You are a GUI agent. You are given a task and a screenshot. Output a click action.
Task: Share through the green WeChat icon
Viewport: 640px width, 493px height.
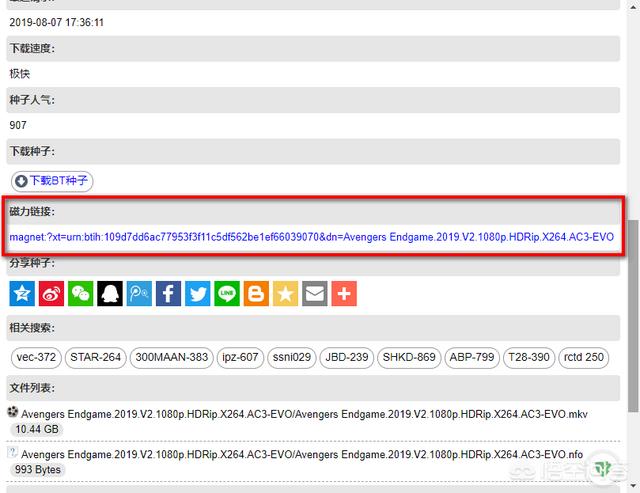click(x=80, y=293)
